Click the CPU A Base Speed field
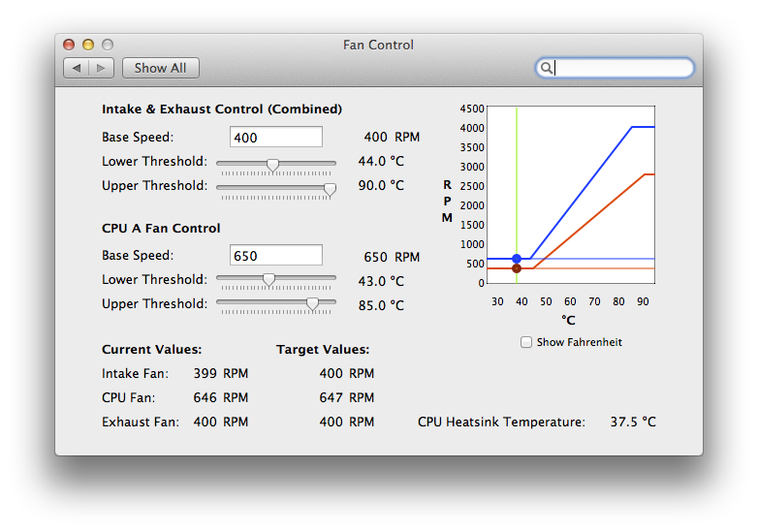This screenshot has height=532, width=758. (x=276, y=255)
